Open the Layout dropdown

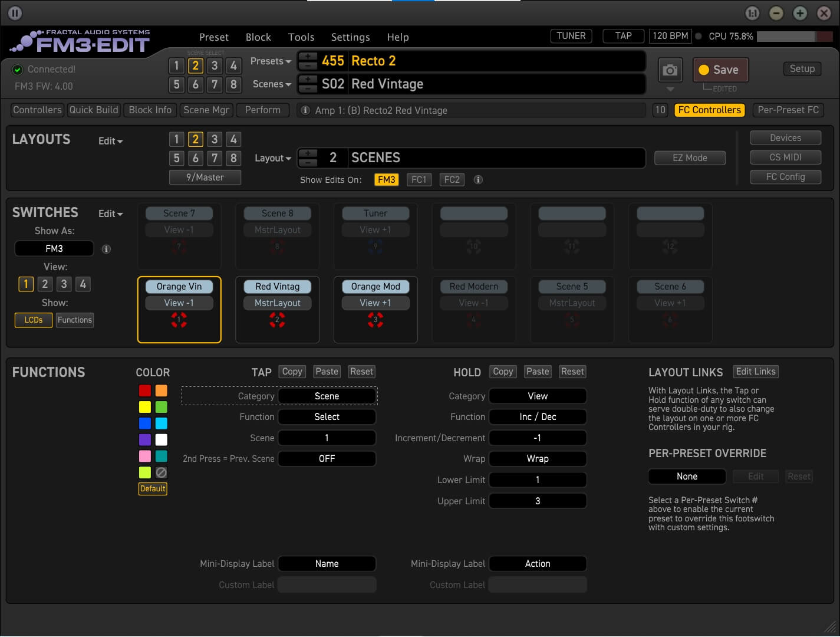[x=273, y=158]
